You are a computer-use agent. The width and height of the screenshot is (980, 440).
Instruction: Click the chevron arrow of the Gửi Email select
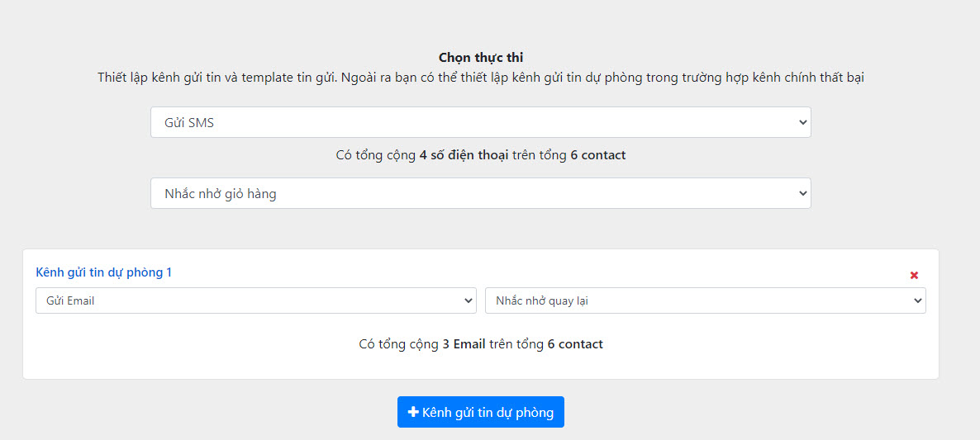tap(468, 300)
